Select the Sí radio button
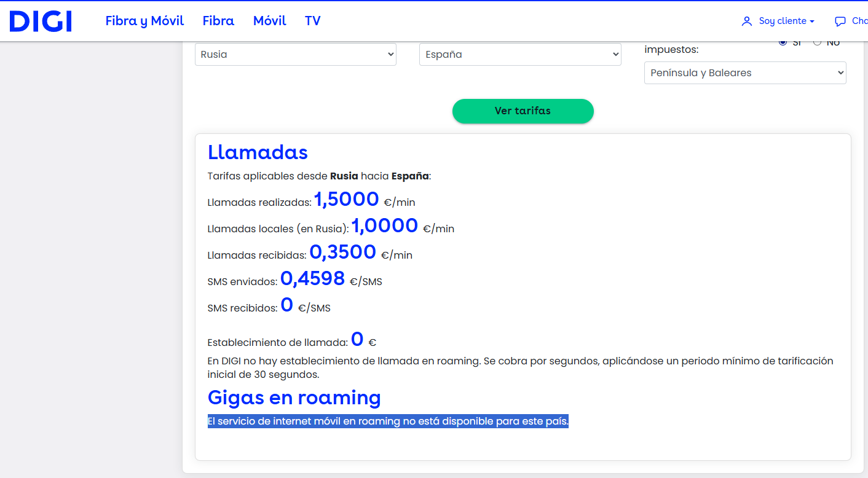The image size is (868, 478). 783,42
